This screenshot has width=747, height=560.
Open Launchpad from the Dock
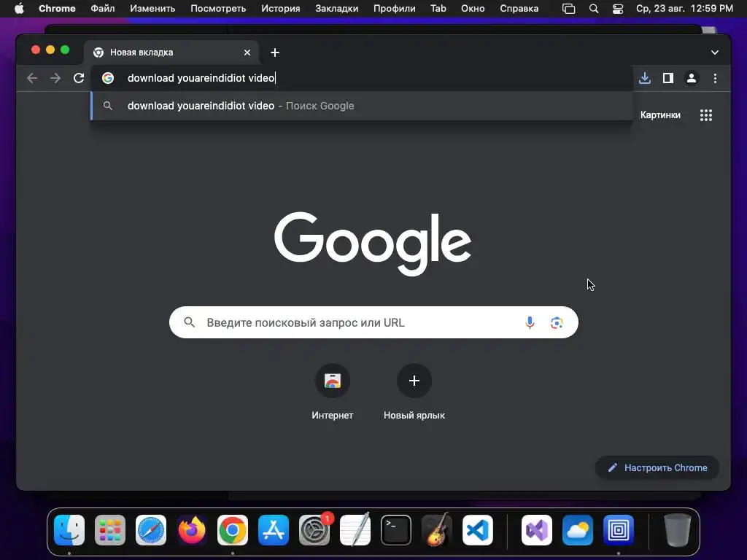(110, 530)
